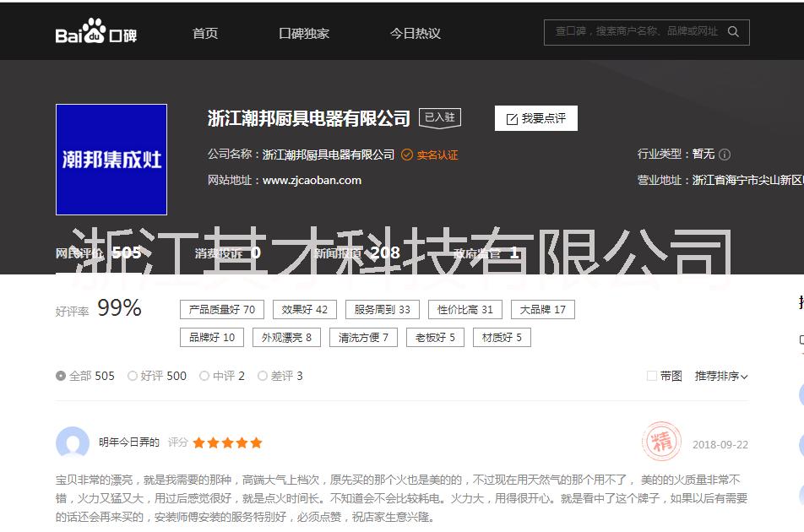804x532 pixels.
Task: Filter by tag 清洗方便 7
Action: point(363,337)
